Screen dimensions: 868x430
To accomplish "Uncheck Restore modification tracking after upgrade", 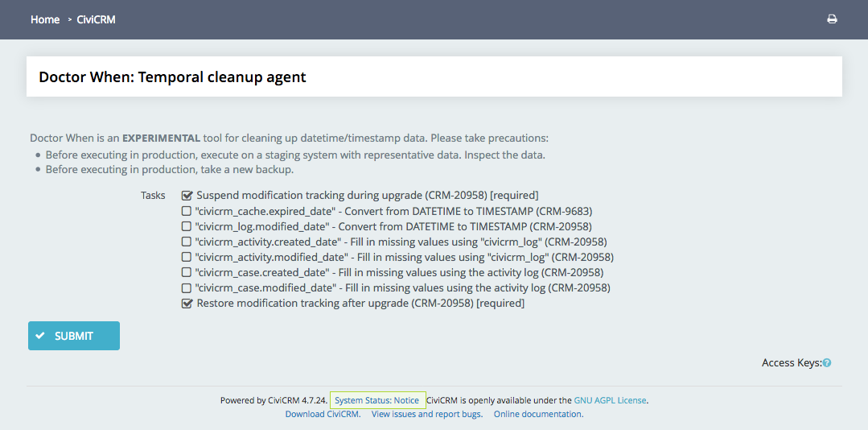I will coord(187,303).
